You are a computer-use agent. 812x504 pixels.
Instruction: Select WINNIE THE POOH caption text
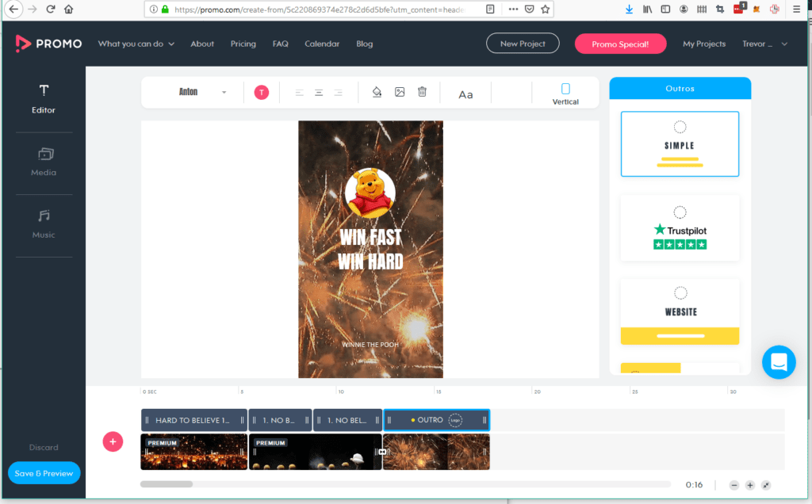click(370, 345)
